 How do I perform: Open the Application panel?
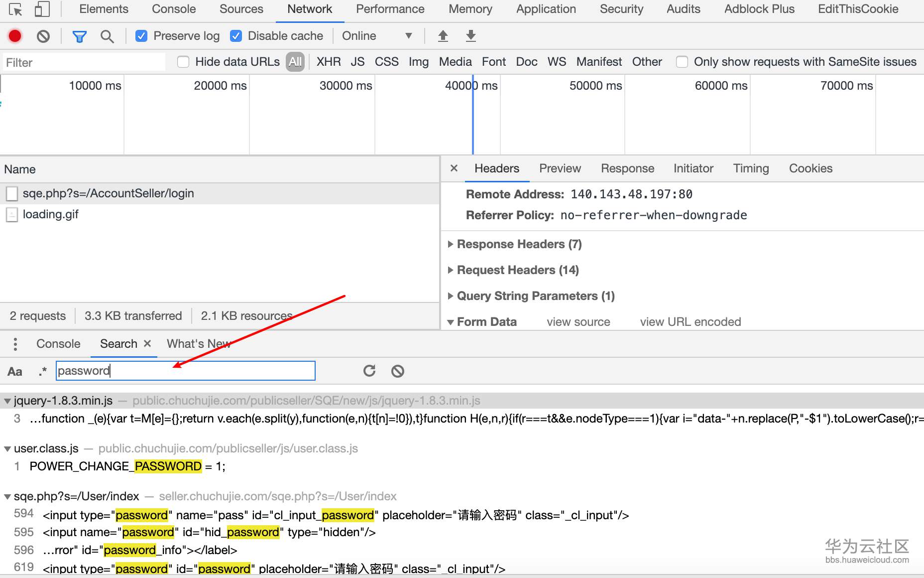tap(546, 9)
